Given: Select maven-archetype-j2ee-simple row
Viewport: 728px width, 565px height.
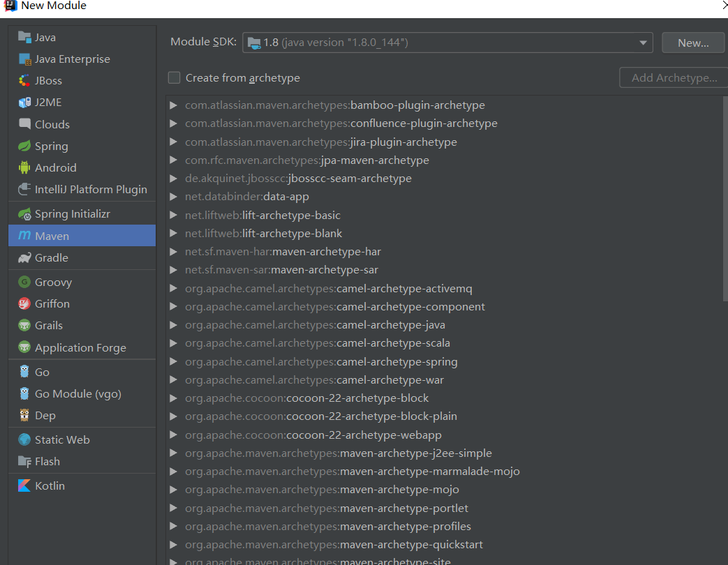Looking at the screenshot, I should pyautogui.click(x=338, y=453).
